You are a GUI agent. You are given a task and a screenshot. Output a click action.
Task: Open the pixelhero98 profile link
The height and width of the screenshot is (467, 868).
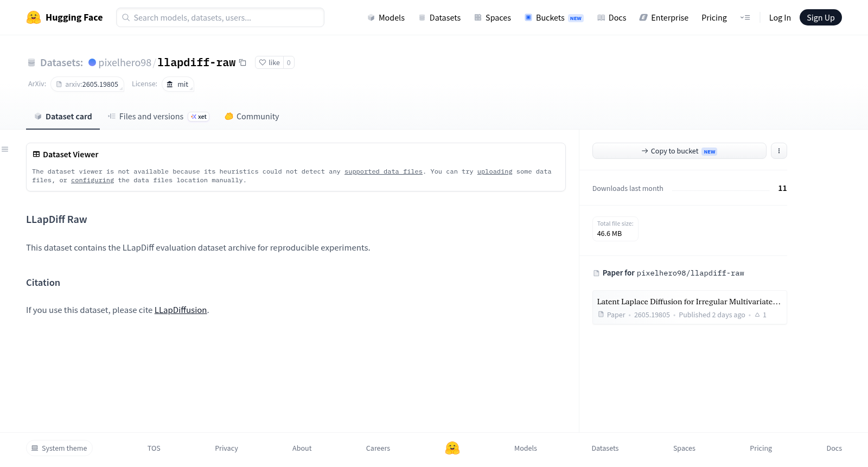[125, 62]
